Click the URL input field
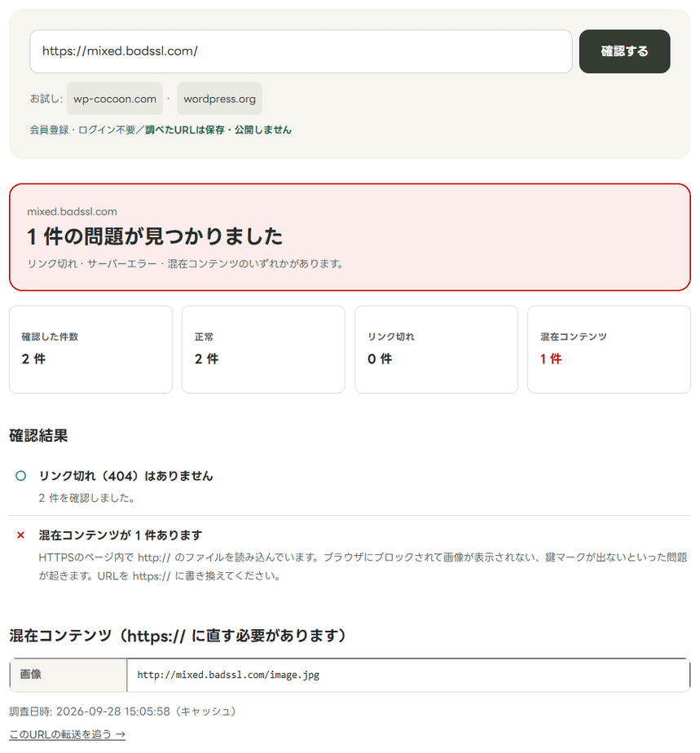 pos(301,51)
